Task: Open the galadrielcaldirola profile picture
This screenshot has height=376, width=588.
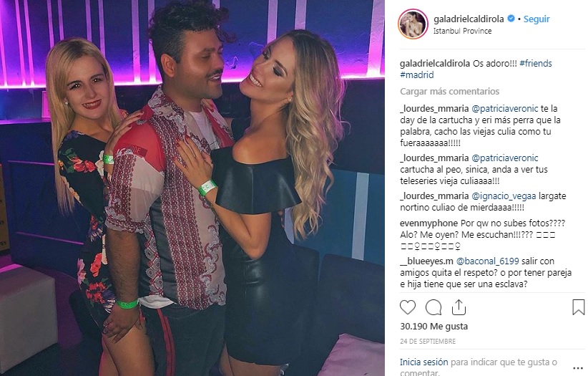Action: pyautogui.click(x=413, y=24)
